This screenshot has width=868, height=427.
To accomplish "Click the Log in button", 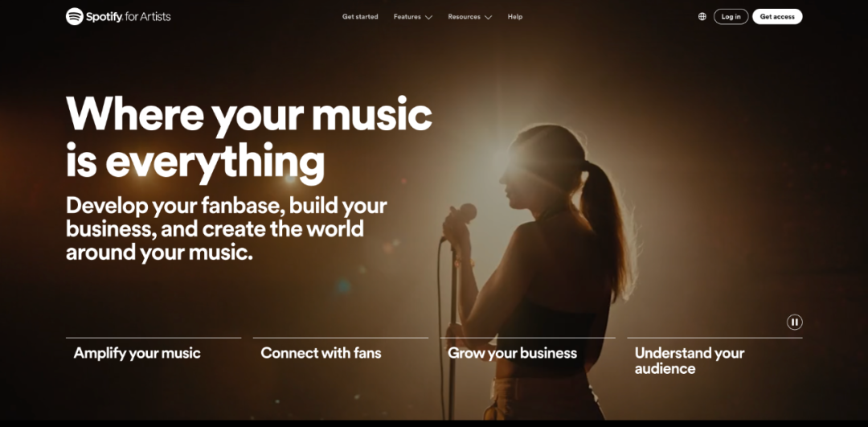I will [x=731, y=17].
